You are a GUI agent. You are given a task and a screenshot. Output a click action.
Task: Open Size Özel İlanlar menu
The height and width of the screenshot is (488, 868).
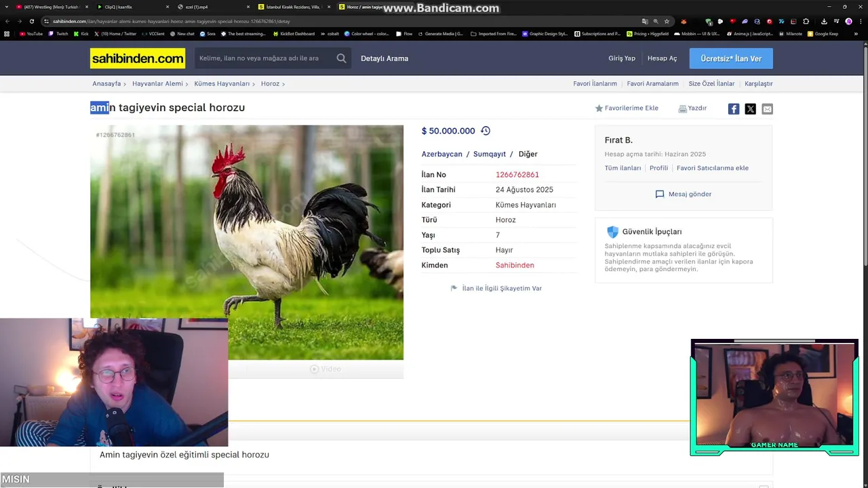(711, 84)
